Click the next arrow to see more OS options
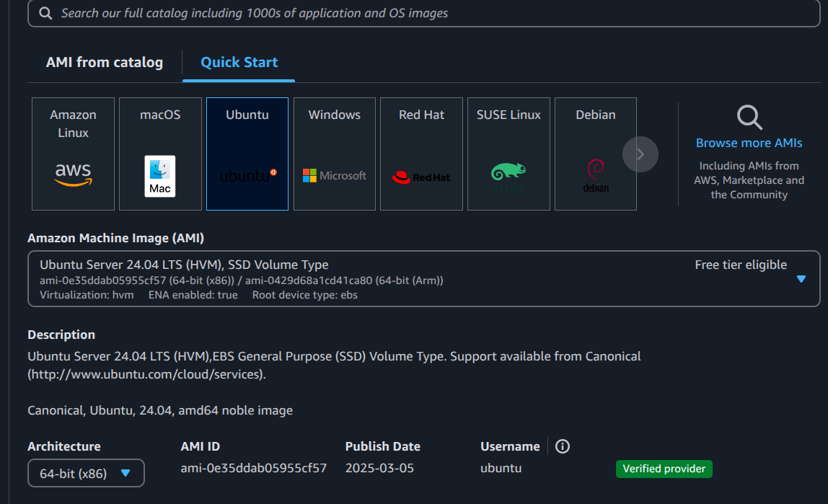Image resolution: width=828 pixels, height=504 pixels. 640,154
